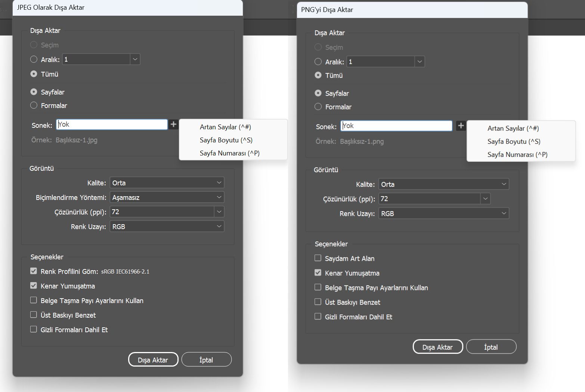Viewport: 585px width, 392px height.
Task: Click inside the Sonek text field of JPEG dialog
Action: click(111, 124)
